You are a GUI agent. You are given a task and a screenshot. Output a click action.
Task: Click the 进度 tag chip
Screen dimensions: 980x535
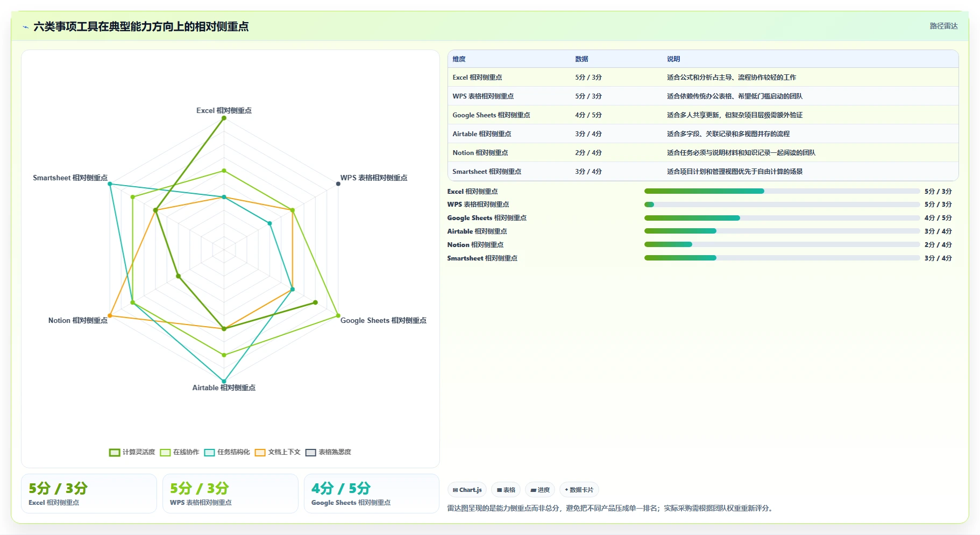click(540, 490)
